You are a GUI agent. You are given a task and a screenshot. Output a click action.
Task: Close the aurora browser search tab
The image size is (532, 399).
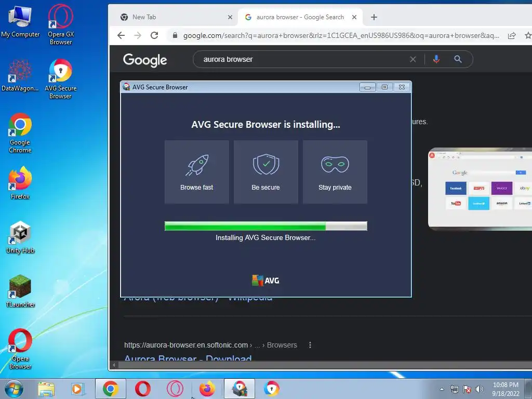354,17
